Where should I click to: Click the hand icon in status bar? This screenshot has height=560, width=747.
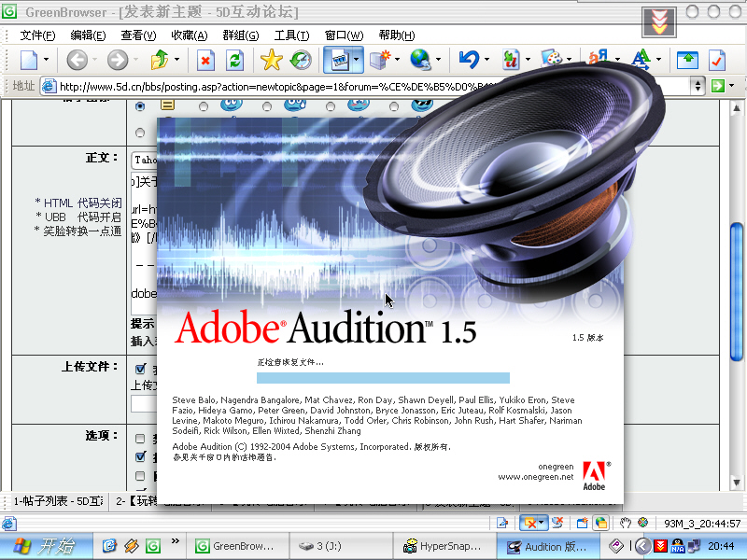tap(625, 523)
